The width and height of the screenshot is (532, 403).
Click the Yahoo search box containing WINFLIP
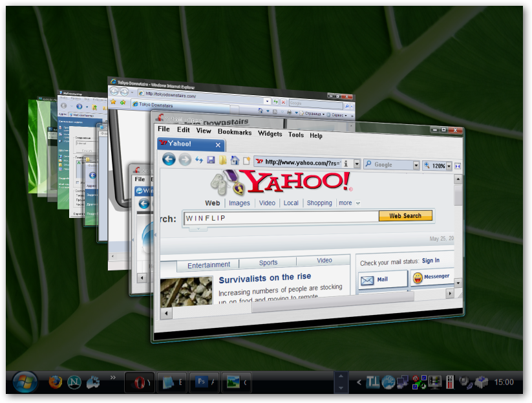point(281,217)
